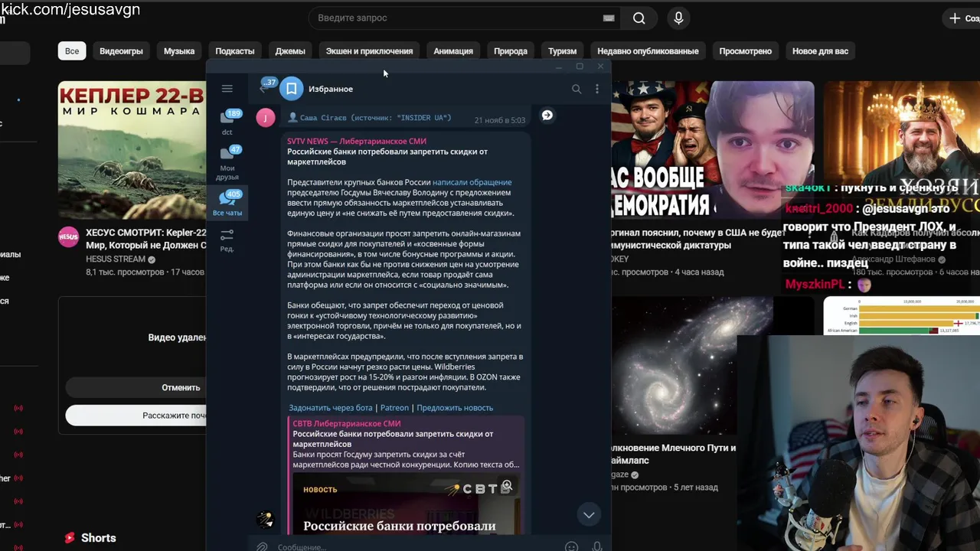Image resolution: width=980 pixels, height=551 pixels.
Task: Open the Shorts section heading
Action: (90, 538)
